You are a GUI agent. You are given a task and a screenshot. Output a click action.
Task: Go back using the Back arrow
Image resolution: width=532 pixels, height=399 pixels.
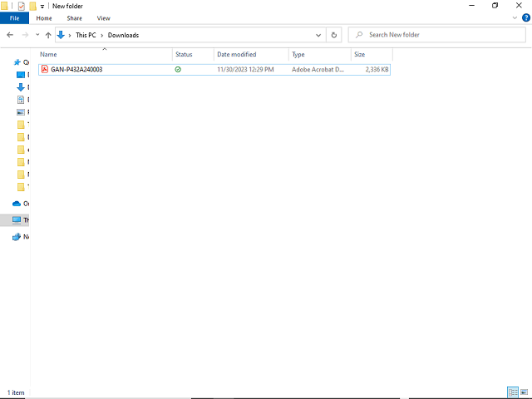point(10,35)
